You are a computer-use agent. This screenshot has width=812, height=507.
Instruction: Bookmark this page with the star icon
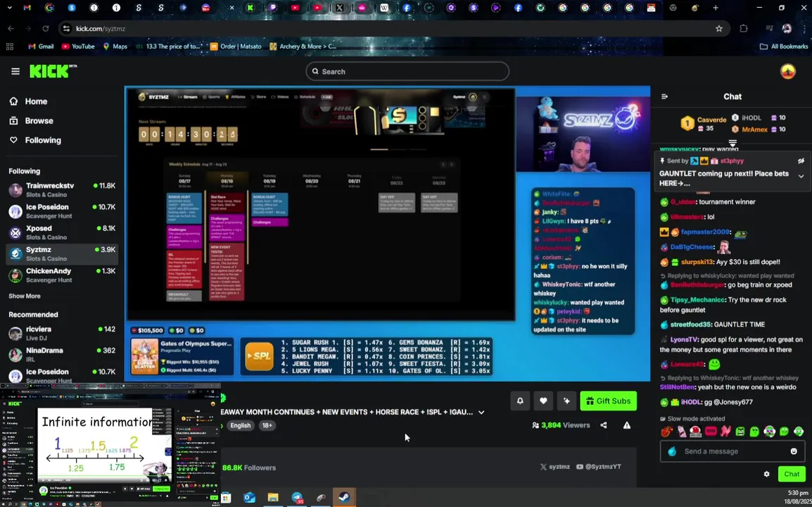[x=719, y=28]
